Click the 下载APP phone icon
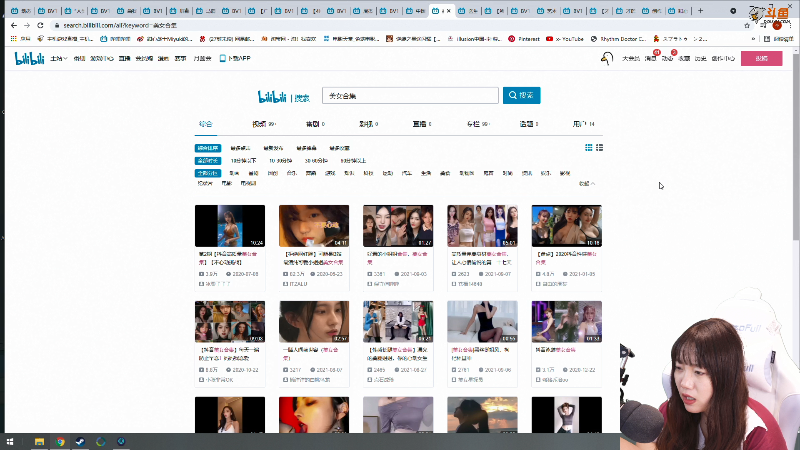Viewport: 800px width, 450px height. click(x=222, y=59)
